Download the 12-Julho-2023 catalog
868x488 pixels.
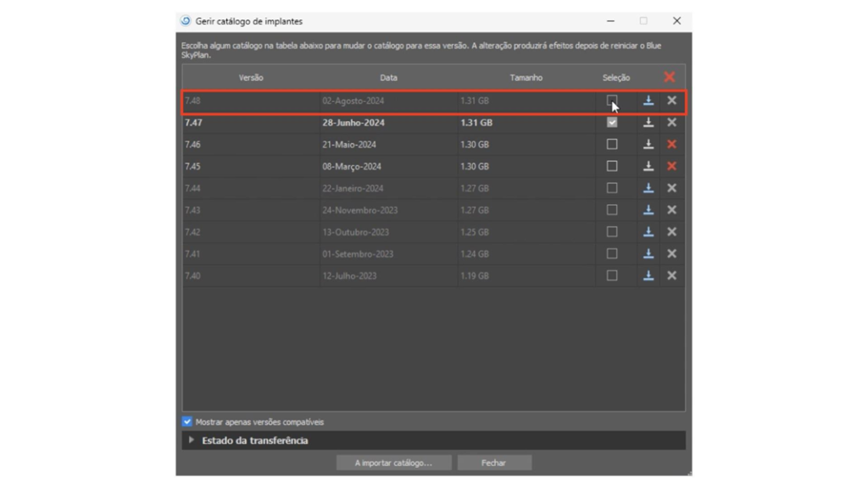648,275
